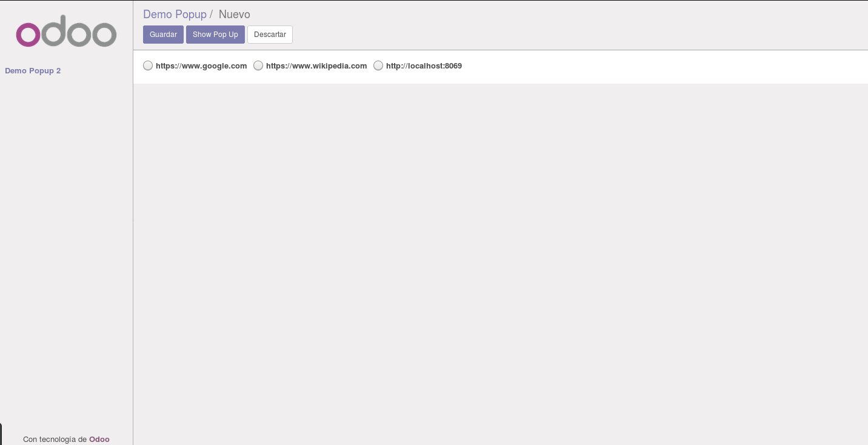Click the purple "o" of the Odoo logo

tap(28, 35)
